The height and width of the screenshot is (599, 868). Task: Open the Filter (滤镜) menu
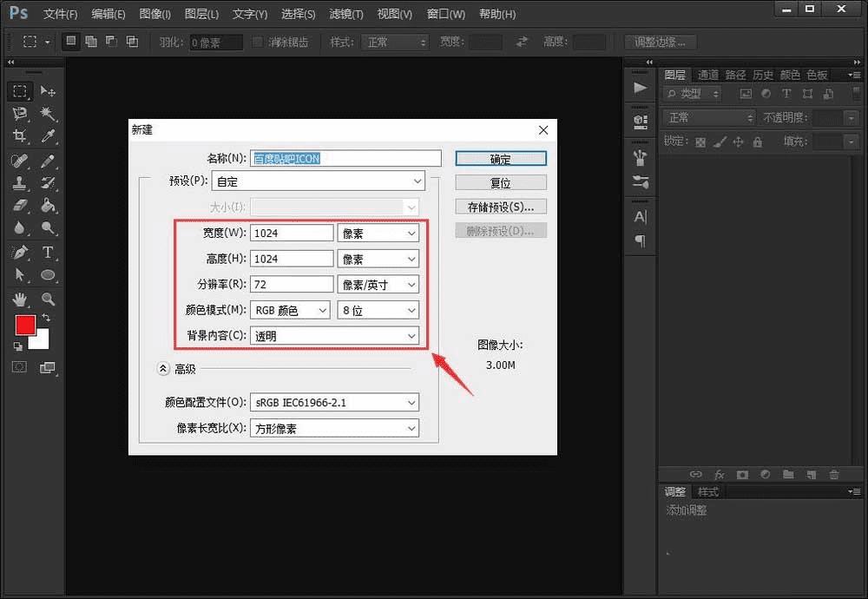346,14
